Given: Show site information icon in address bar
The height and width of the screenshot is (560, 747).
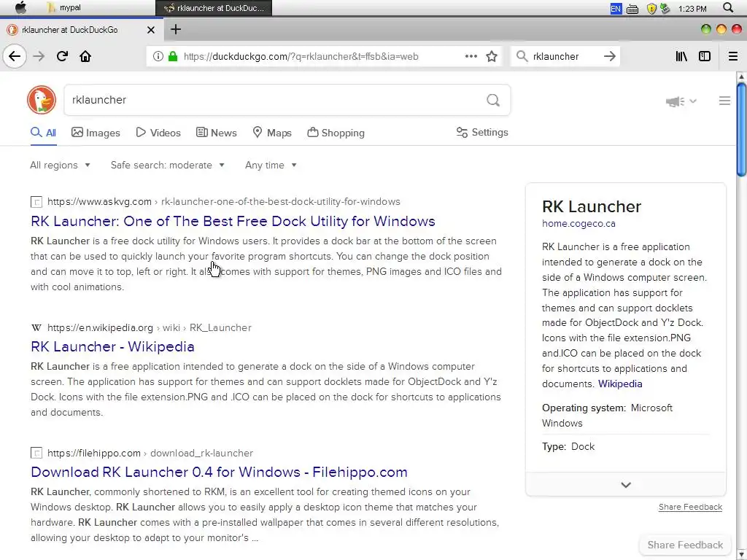Looking at the screenshot, I should [x=158, y=56].
